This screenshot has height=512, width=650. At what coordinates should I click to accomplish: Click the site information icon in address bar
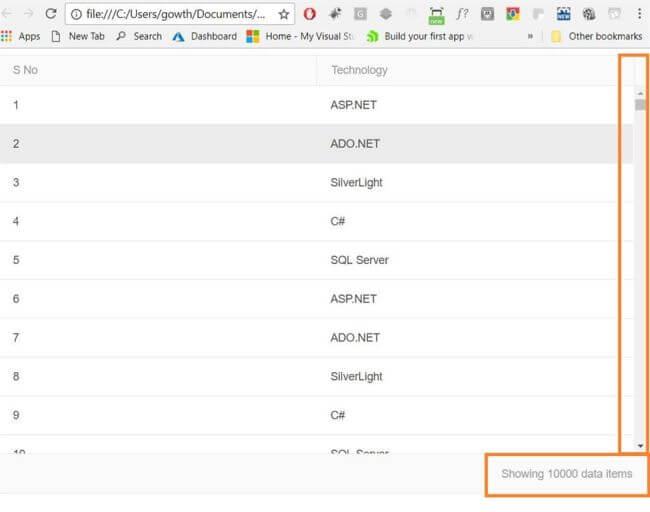(76, 14)
